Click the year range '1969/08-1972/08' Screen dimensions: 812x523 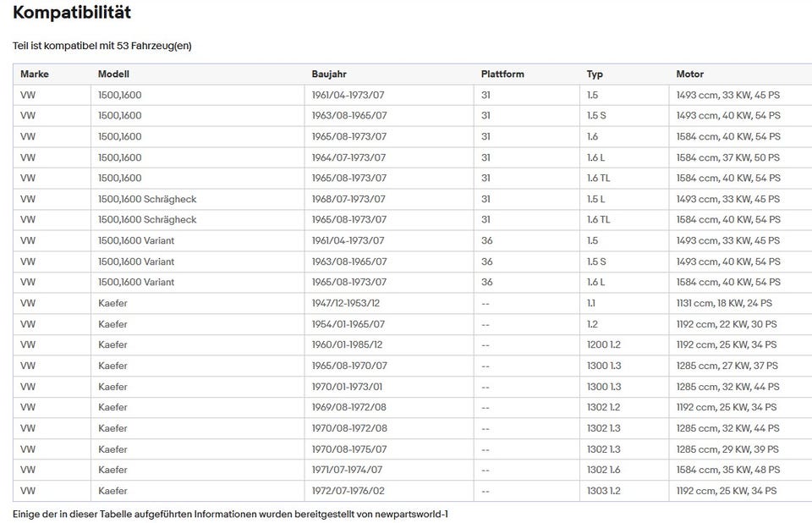[349, 407]
